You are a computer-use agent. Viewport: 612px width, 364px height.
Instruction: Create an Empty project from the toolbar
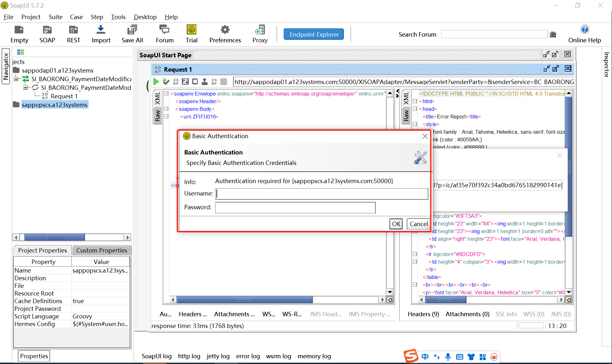[x=19, y=34]
